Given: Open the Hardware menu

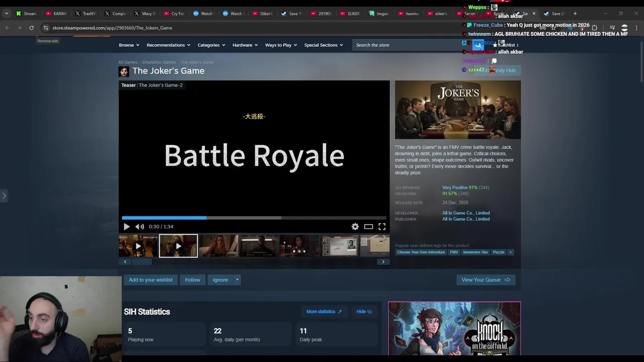Looking at the screenshot, I should pyautogui.click(x=245, y=45).
